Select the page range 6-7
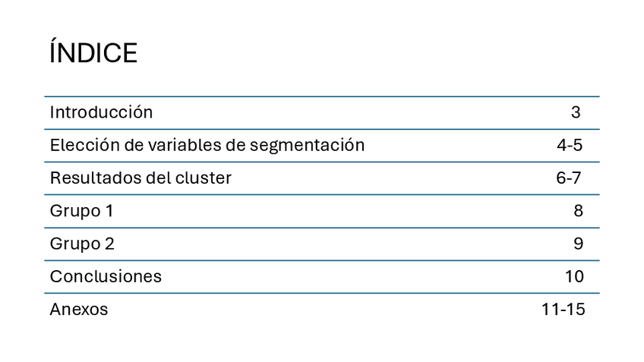This screenshot has height=362, width=644. [x=569, y=178]
